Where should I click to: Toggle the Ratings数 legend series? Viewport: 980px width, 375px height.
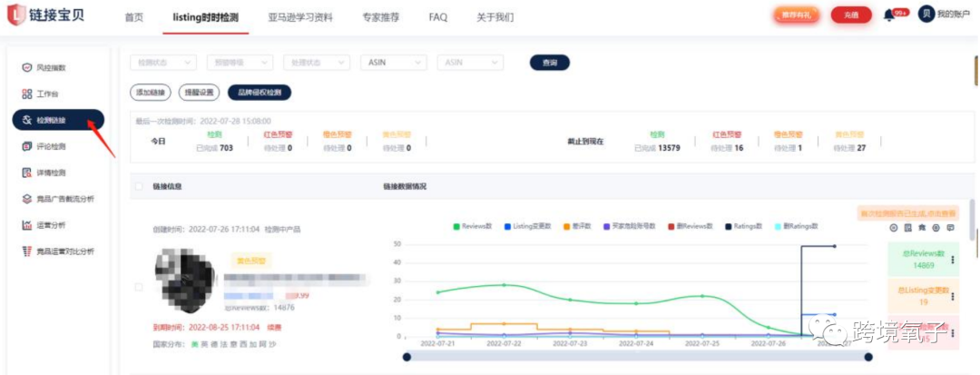tap(744, 225)
